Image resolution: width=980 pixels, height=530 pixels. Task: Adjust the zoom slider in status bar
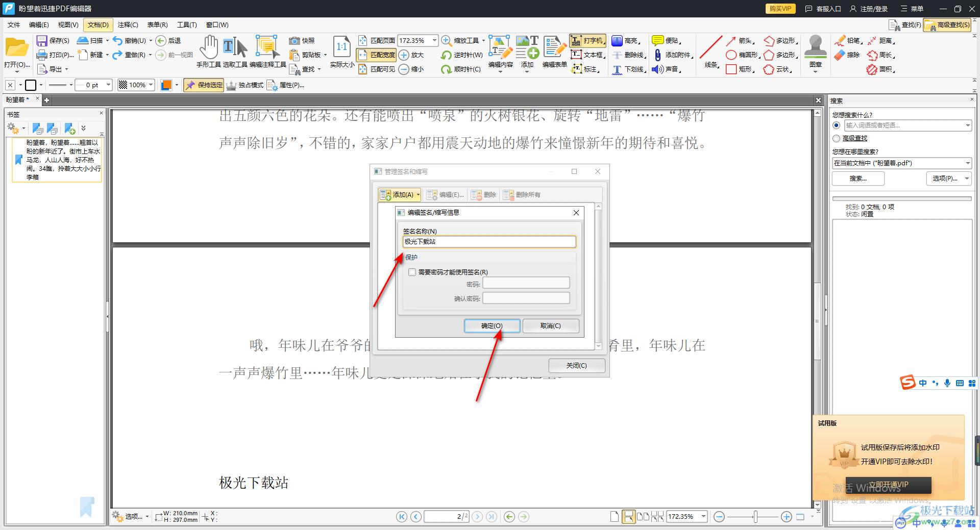pyautogui.click(x=755, y=517)
